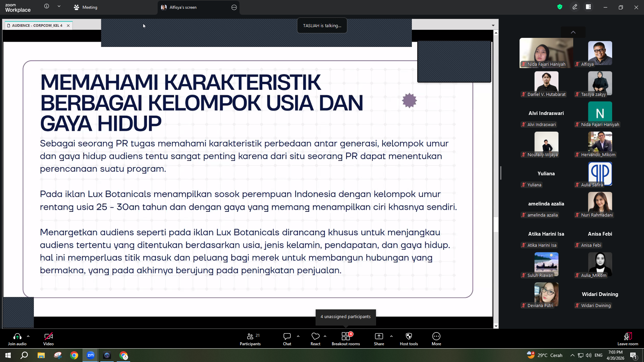Open Google Chrome from the taskbar
Screen dimensions: 644x362
[74, 355]
